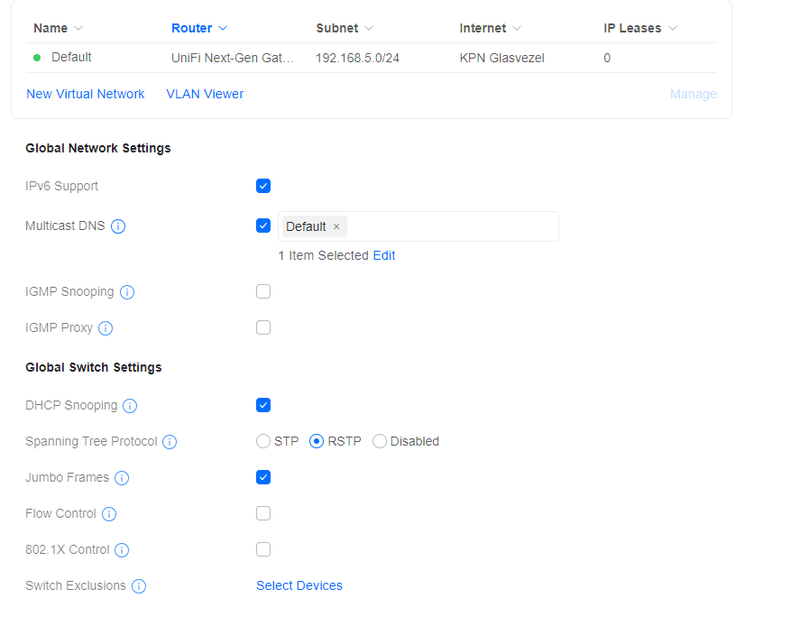Viewport: 800px width, 626px height.
Task: Click Spanning Tree Protocol info icon
Action: coord(169,442)
